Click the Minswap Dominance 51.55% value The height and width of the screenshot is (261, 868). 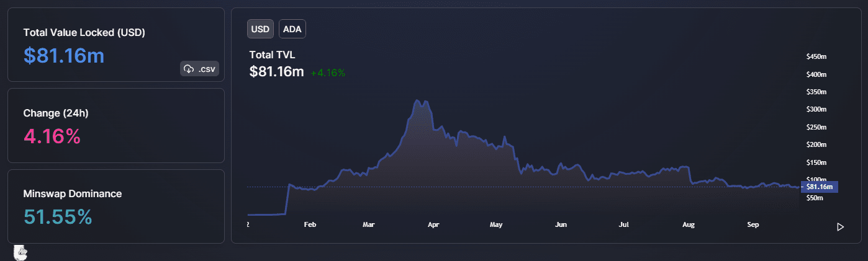[58, 217]
